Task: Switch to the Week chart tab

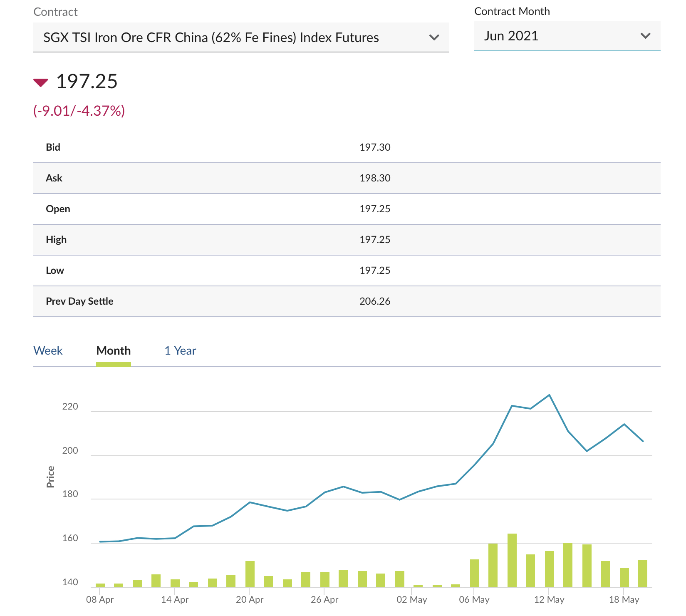Action: (48, 351)
